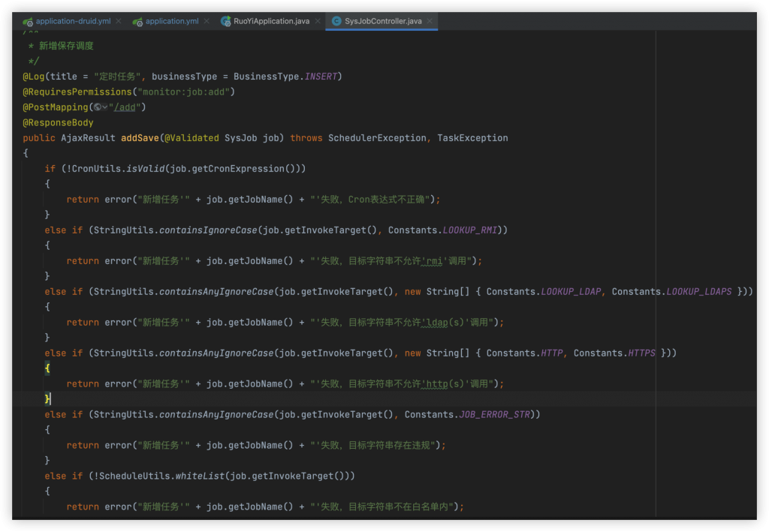Click the Spring config icon on application.yml tab

tap(137, 21)
